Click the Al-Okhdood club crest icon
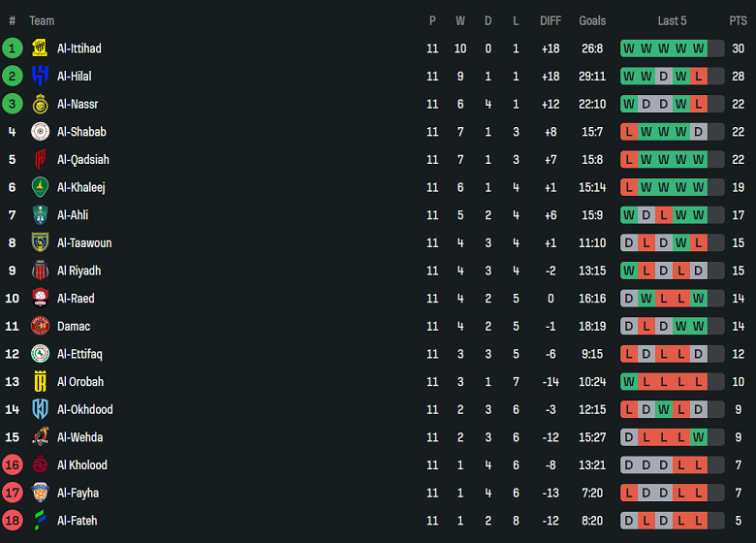The width and height of the screenshot is (756, 543). (40, 409)
